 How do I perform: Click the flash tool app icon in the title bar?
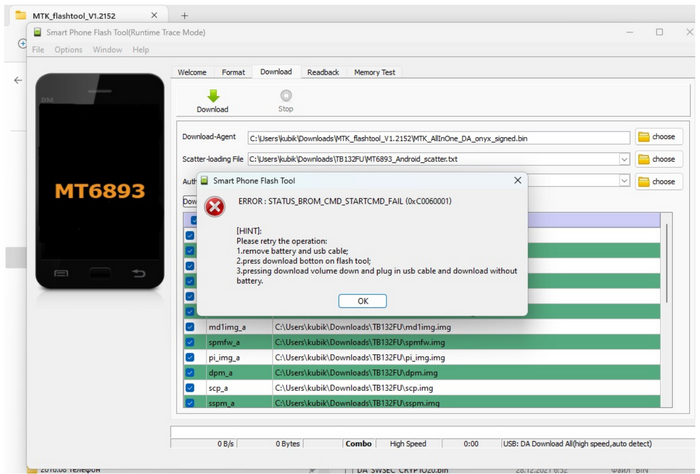[38, 32]
